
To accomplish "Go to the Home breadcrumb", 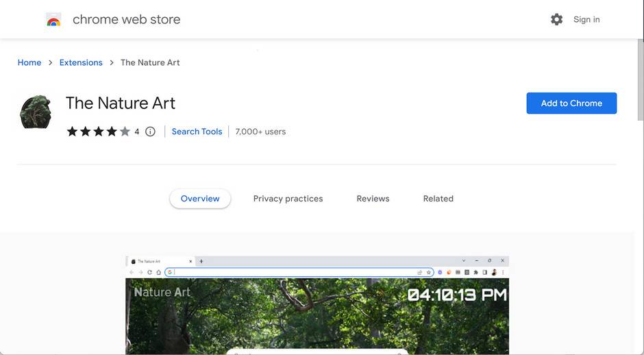I will [x=29, y=62].
